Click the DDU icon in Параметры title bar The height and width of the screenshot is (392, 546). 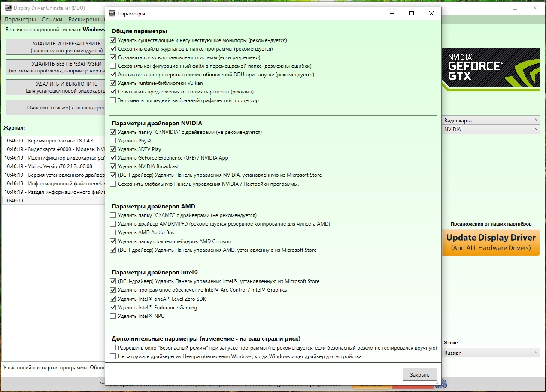112,14
